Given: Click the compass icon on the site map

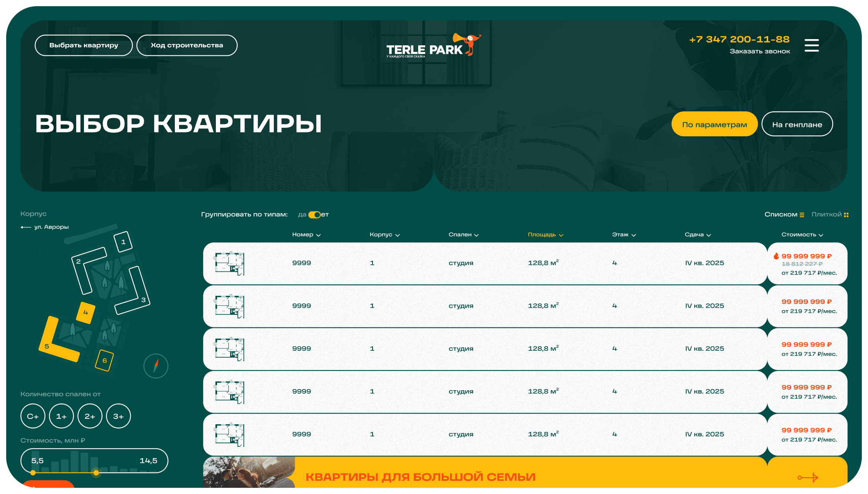Looking at the screenshot, I should (x=156, y=366).
